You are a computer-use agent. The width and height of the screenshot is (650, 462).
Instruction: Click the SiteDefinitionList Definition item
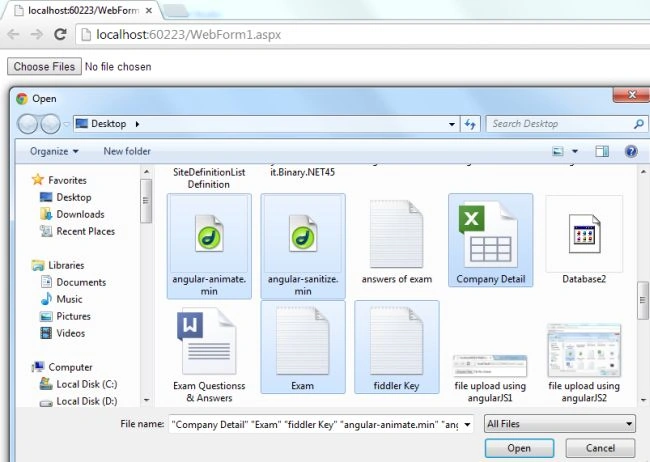click(x=209, y=178)
